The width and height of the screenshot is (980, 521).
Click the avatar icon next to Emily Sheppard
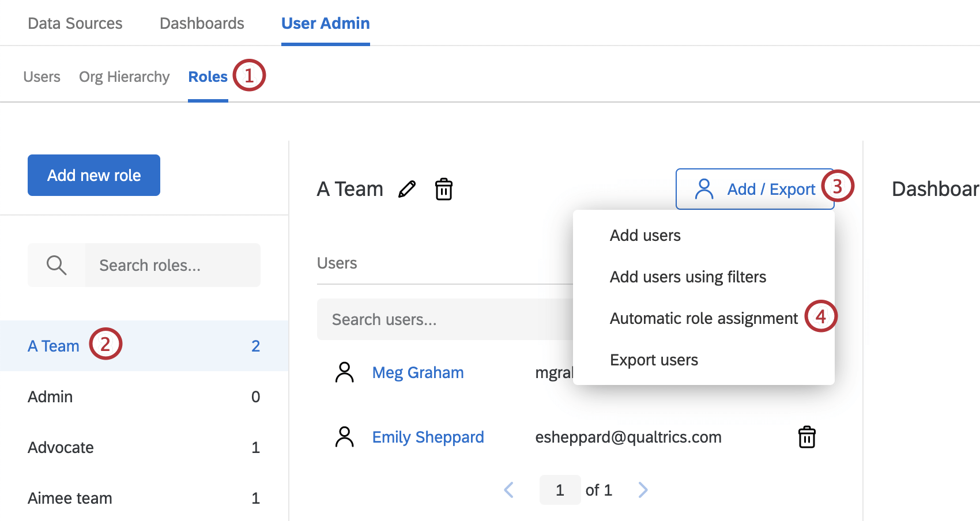pyautogui.click(x=345, y=437)
